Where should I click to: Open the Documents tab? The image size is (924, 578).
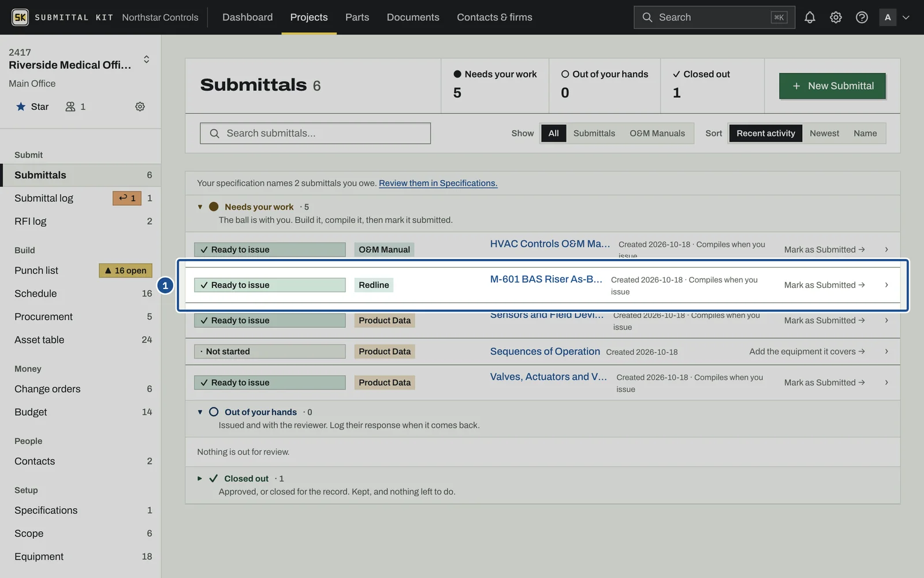click(x=413, y=17)
